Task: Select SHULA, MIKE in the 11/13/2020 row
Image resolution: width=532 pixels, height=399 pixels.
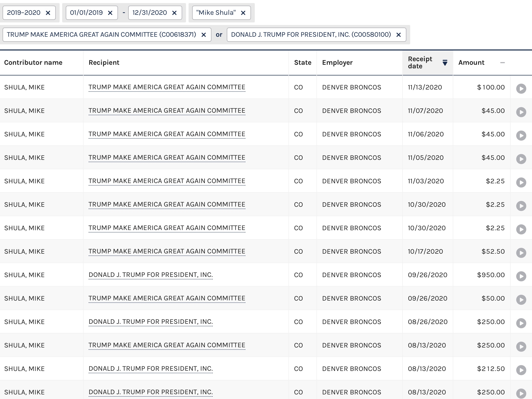Action: tap(24, 87)
